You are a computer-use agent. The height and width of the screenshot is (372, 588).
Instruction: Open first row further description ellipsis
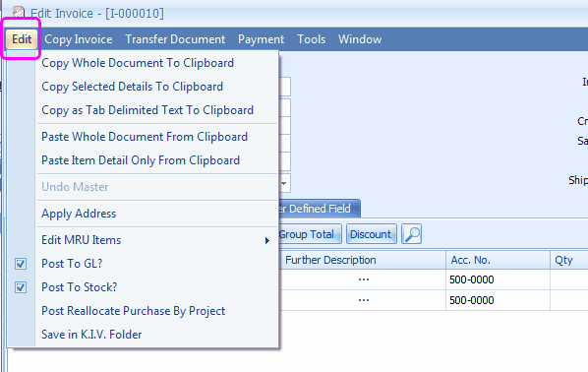tap(364, 279)
